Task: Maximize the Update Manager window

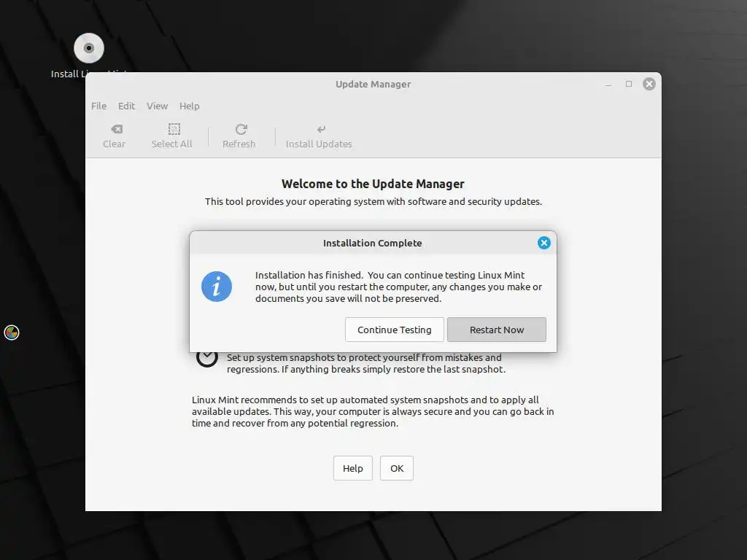Action: (x=628, y=85)
